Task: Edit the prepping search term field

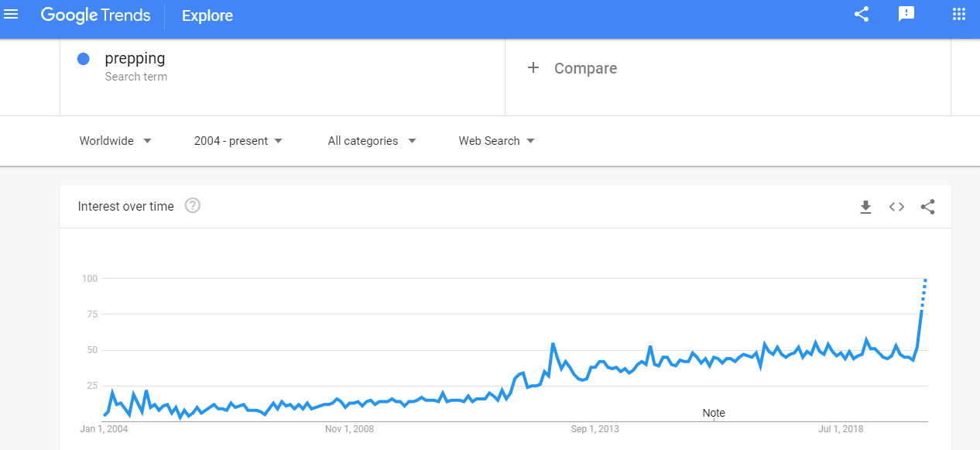Action: (135, 59)
